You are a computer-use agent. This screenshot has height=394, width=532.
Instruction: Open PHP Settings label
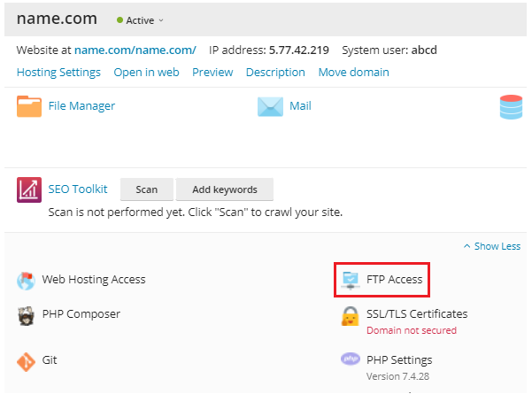tap(399, 359)
